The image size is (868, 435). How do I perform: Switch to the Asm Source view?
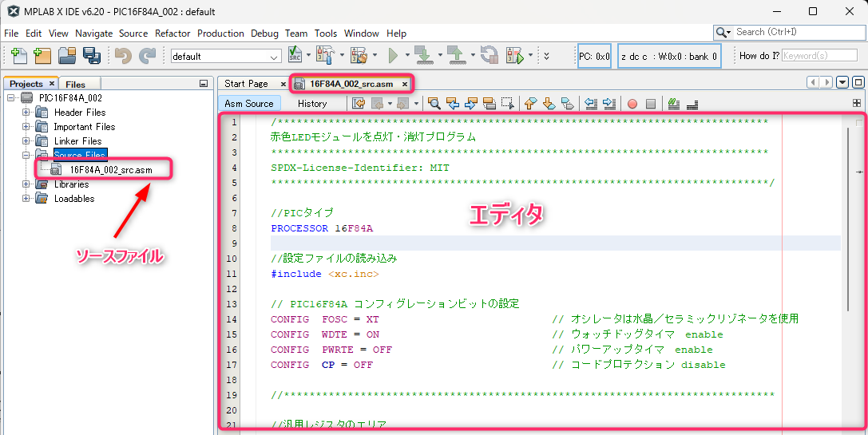249,104
